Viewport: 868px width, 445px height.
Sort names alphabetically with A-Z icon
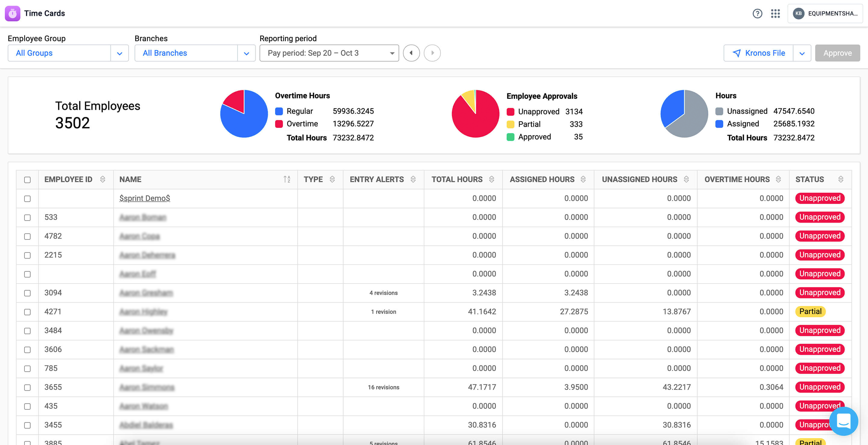tap(287, 179)
